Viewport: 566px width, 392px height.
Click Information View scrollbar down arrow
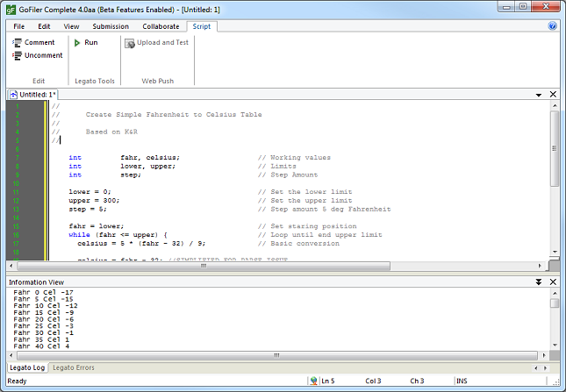555,346
